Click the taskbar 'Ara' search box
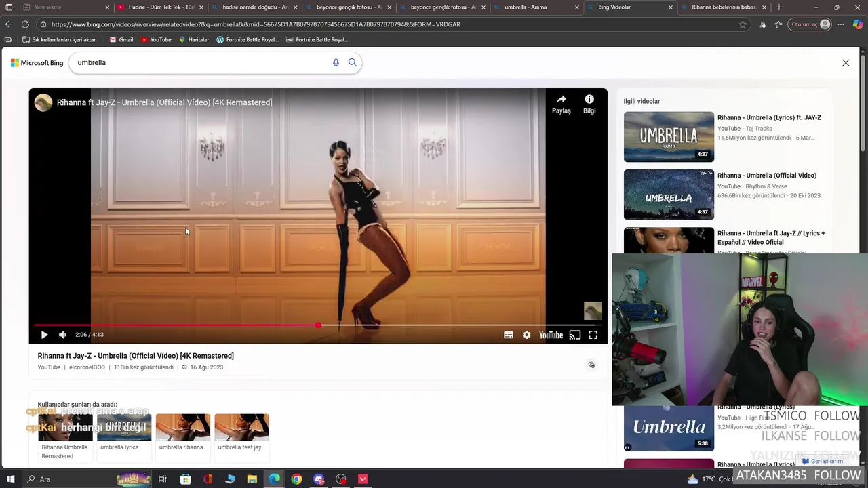 (88, 479)
